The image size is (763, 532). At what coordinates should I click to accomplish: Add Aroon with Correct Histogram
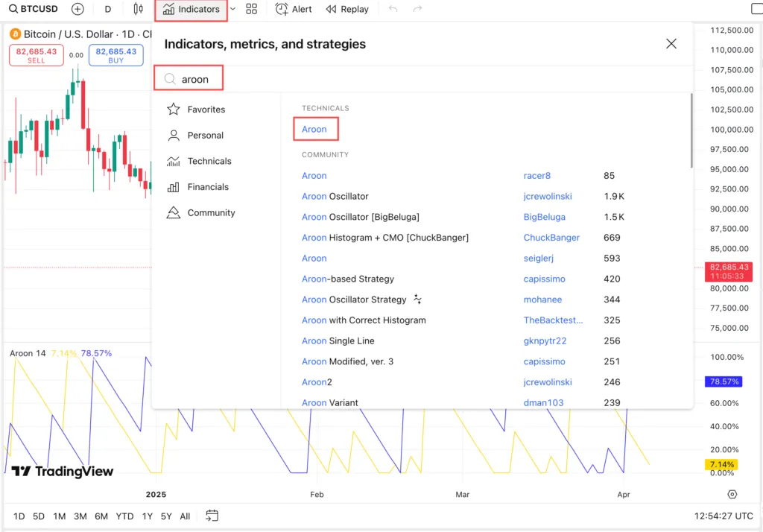coord(364,320)
